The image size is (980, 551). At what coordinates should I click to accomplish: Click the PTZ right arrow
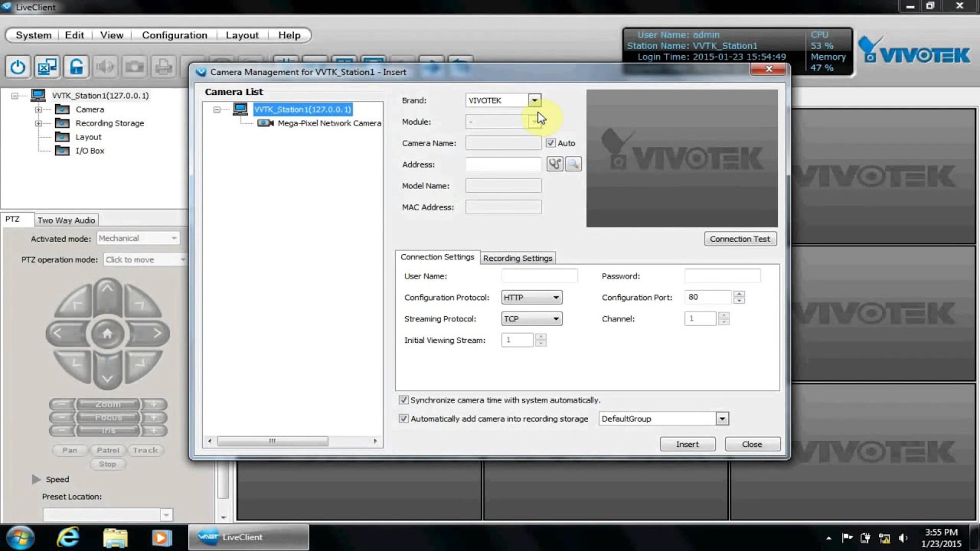pos(157,333)
